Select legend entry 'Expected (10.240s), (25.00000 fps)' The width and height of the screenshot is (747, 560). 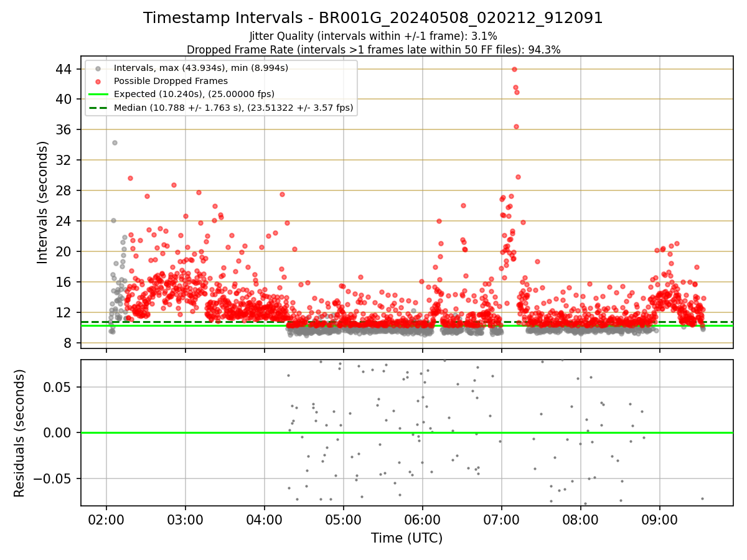click(194, 94)
